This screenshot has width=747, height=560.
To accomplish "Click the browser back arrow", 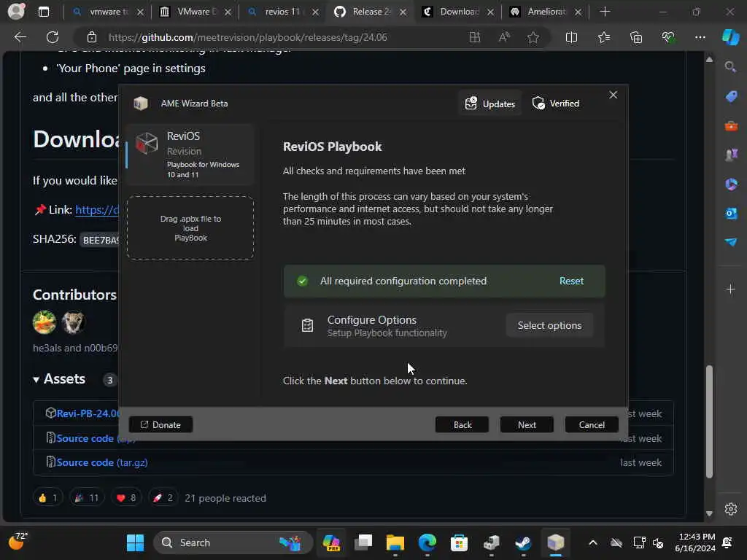I will 20,37.
